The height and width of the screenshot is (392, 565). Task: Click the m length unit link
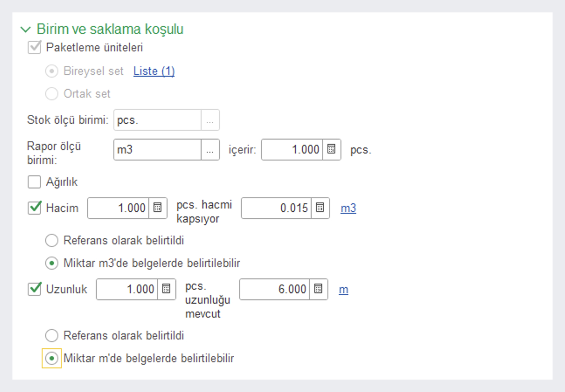tap(343, 289)
